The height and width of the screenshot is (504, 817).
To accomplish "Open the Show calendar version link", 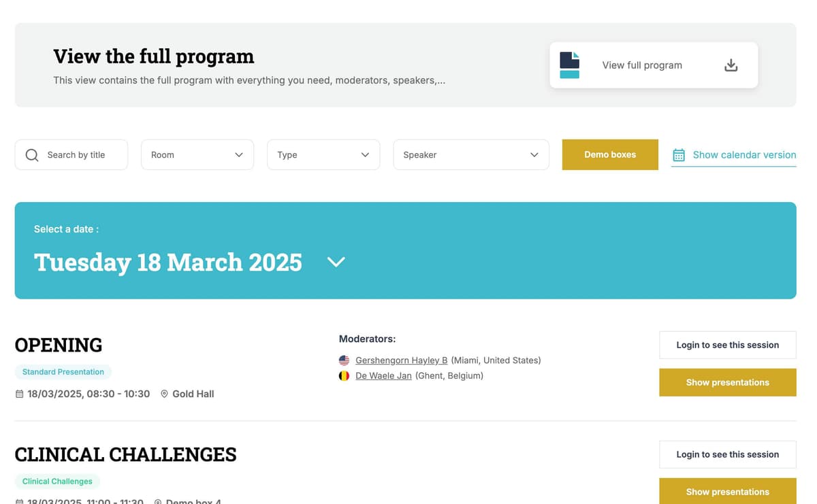I will [744, 154].
